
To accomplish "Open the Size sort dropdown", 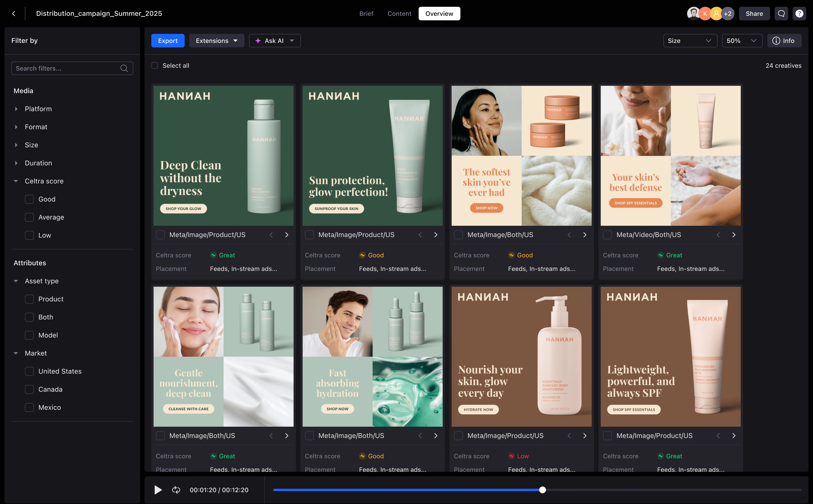I will (690, 41).
